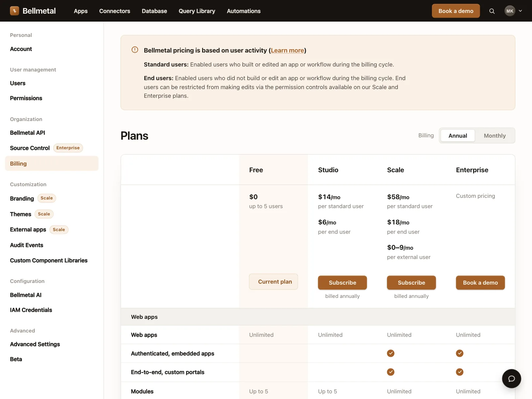The height and width of the screenshot is (399, 532).
Task: Go to Users in sidebar
Action: (x=18, y=83)
